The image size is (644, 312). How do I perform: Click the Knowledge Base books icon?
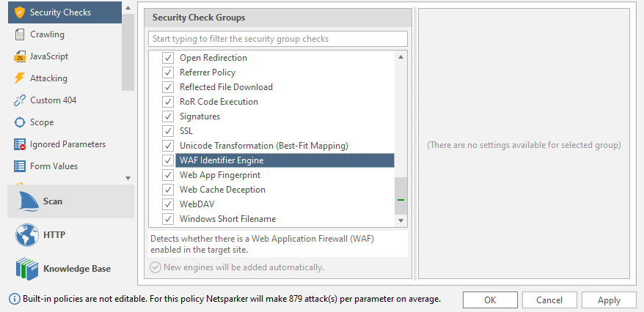27,269
